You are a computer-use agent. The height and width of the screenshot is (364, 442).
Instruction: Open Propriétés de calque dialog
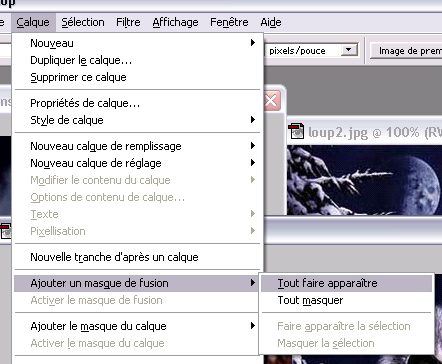137,103
